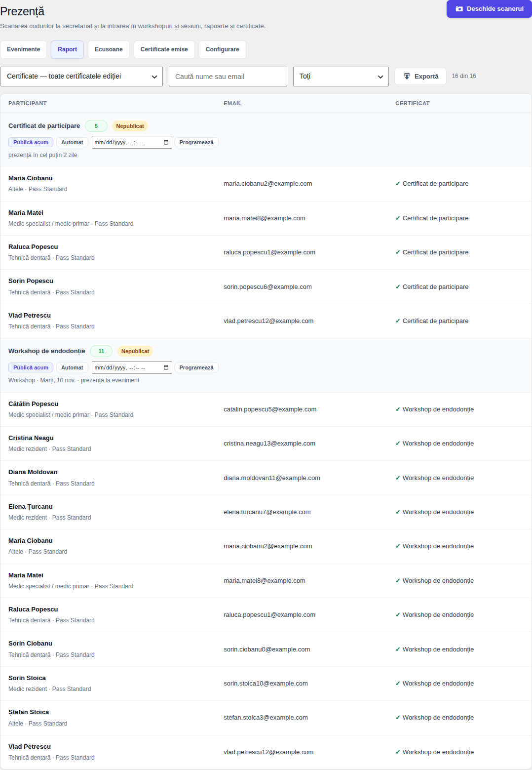Screen dimensions: 532x770
Task: Click camera icon on Deschide scanerul button
Action: 459,9
